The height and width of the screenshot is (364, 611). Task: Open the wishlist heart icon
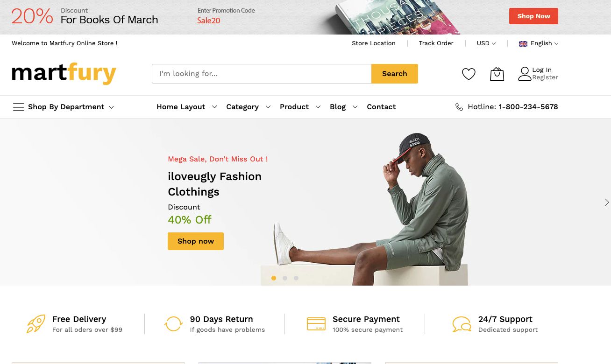(469, 74)
